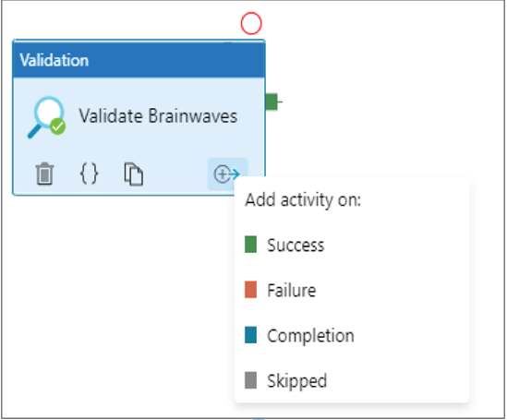507x420 pixels.
Task: Click the orange Failure color square
Action: pos(250,290)
